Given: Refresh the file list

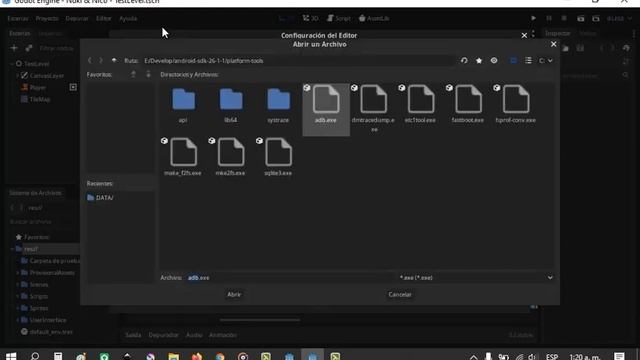Looking at the screenshot, I should 464,60.
